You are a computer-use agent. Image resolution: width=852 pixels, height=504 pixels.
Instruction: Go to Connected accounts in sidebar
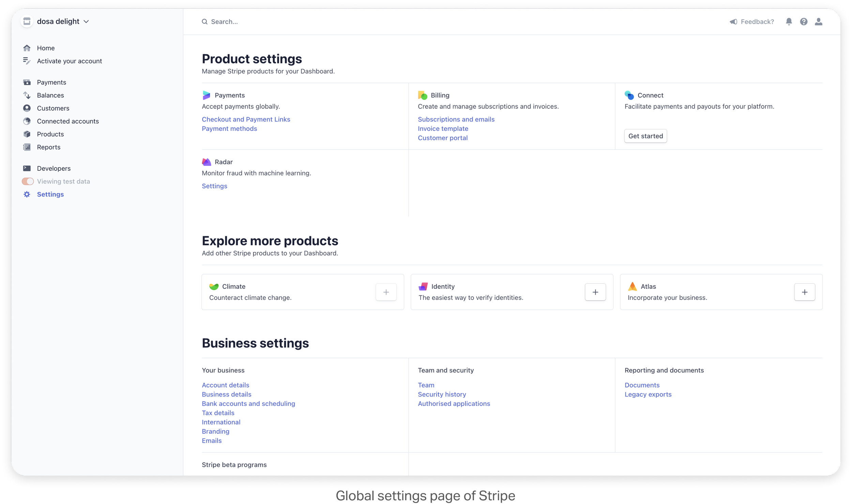click(x=67, y=121)
